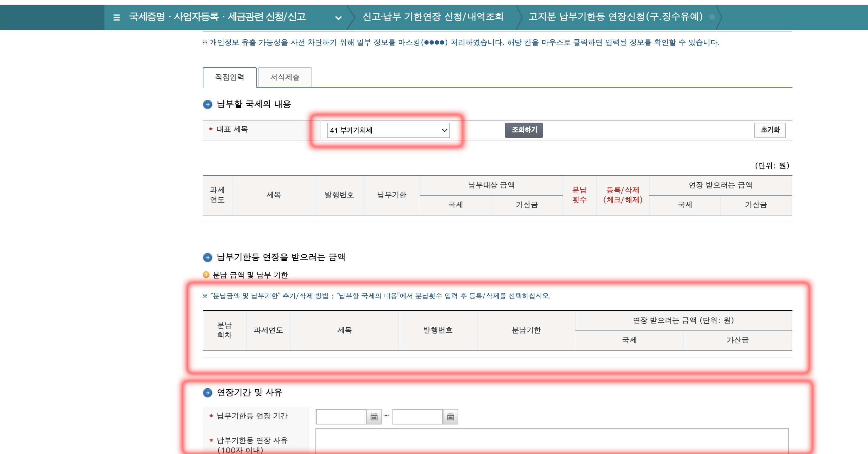This screenshot has height=454, width=868.
Task: Click the extension period end date field
Action: [x=417, y=417]
